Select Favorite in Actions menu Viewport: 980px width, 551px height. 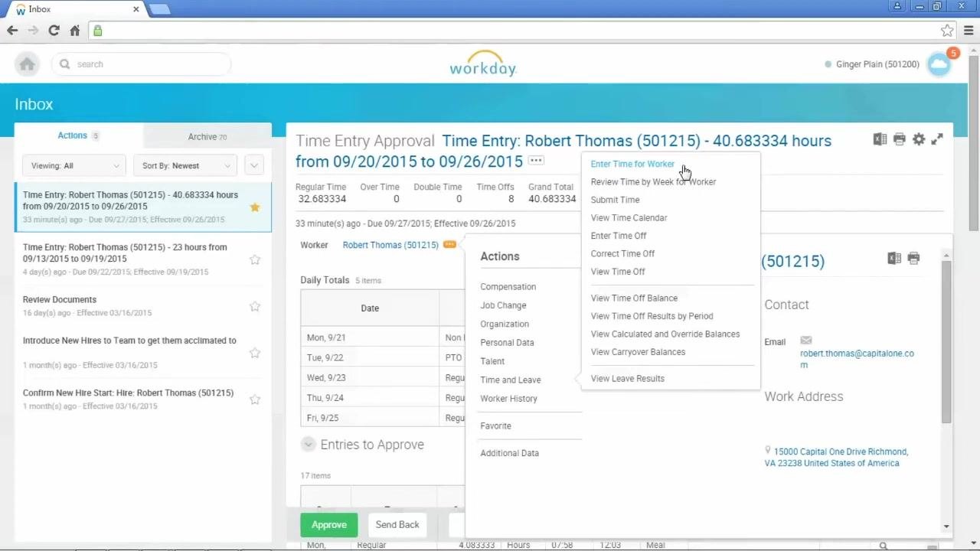(x=495, y=425)
